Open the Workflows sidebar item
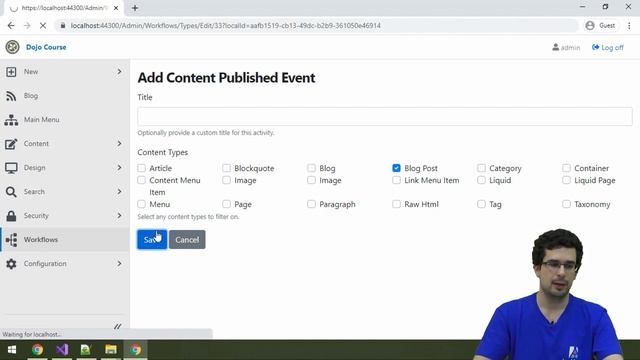Viewport: 640px width, 360px height. pyautogui.click(x=65, y=240)
